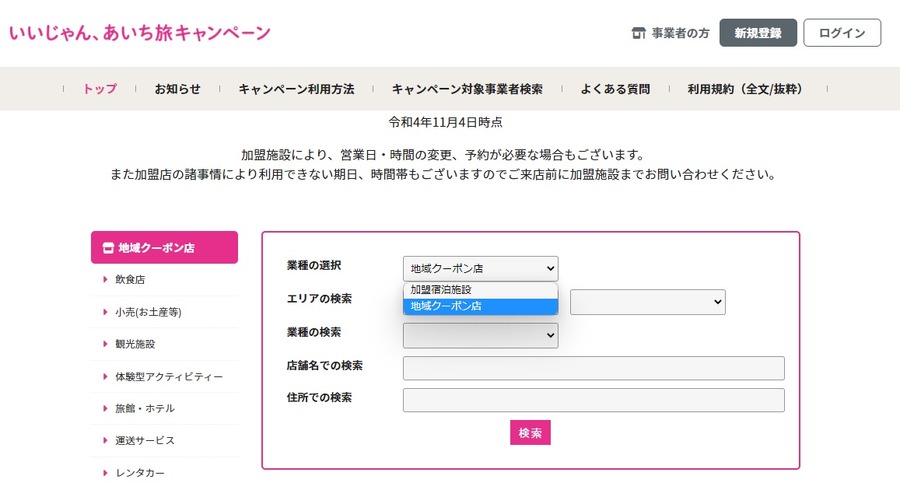Open the second エリアの検索 dropdown
This screenshot has height=483, width=900.
click(647, 302)
